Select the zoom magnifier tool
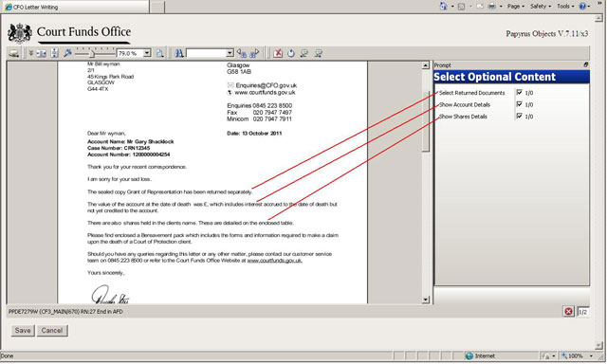Image resolution: width=607 pixels, height=364 pixels. [x=67, y=53]
